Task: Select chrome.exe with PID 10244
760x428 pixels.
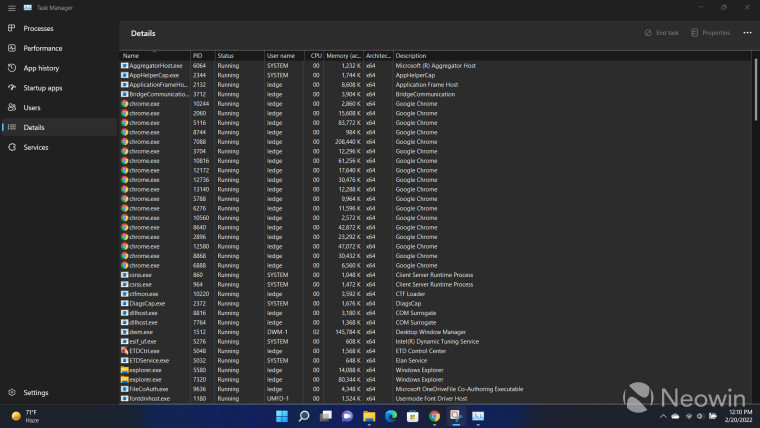Action: click(435, 104)
